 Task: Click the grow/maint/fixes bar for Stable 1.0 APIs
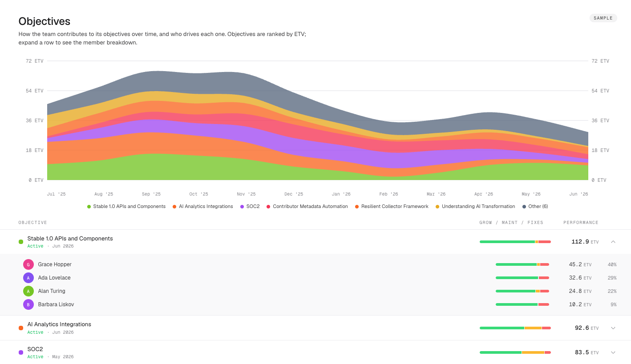(x=515, y=242)
